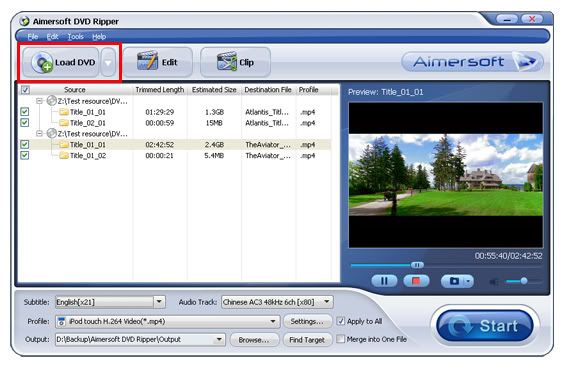Click the Trimmed Length column header
Viewport: 564px width, 366px height.
[160, 90]
